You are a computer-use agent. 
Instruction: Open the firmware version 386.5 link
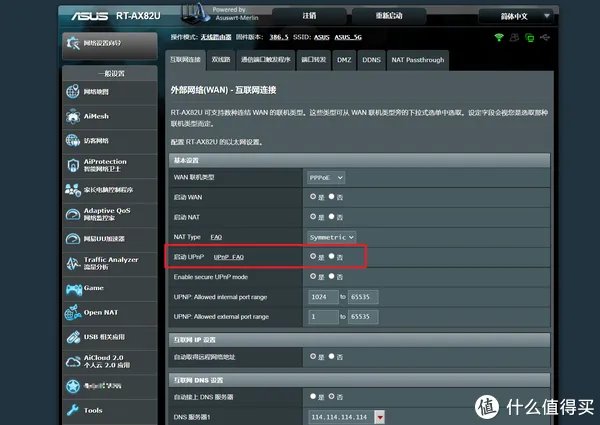[279, 37]
